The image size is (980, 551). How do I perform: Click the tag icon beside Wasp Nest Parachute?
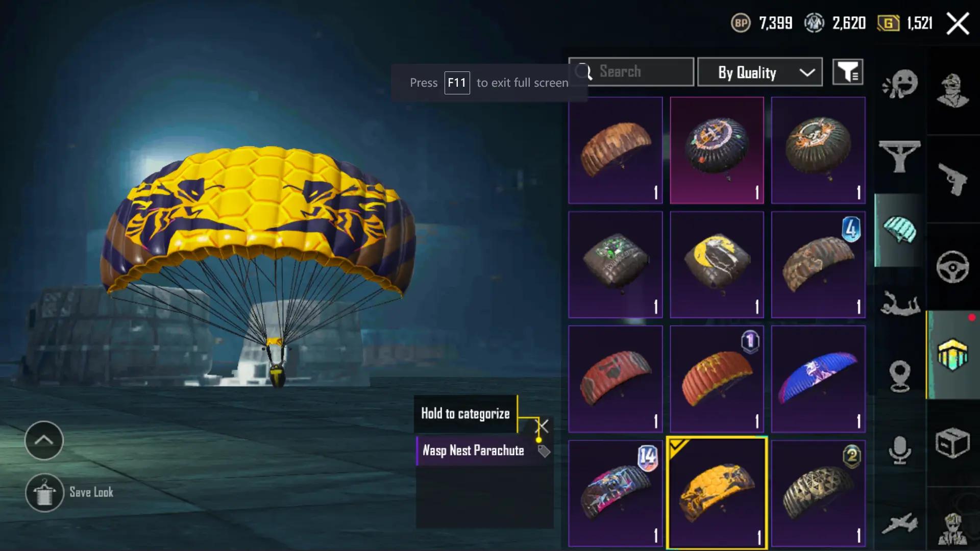(x=544, y=451)
